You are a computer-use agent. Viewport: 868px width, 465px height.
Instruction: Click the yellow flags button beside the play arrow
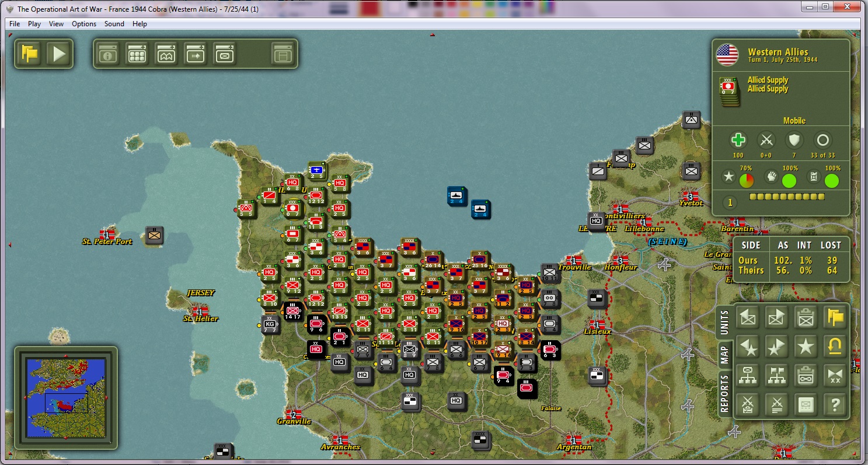pos(29,54)
